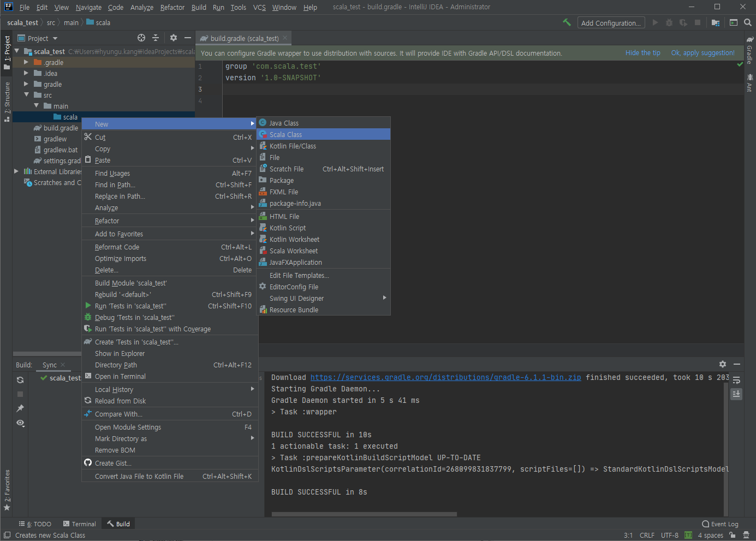Select Scala Class from New submenu
The height and width of the screenshot is (541, 756).
point(285,134)
